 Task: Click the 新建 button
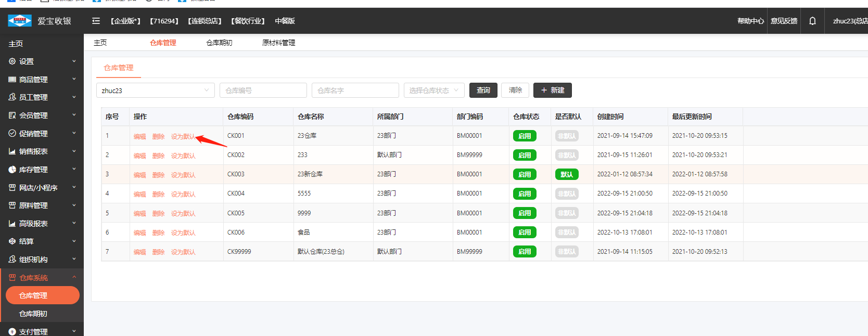click(552, 91)
